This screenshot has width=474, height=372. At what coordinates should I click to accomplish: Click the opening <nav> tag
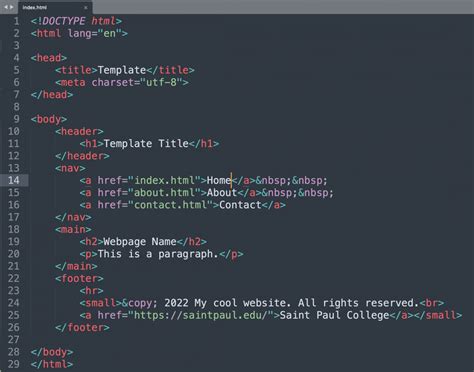(70, 168)
